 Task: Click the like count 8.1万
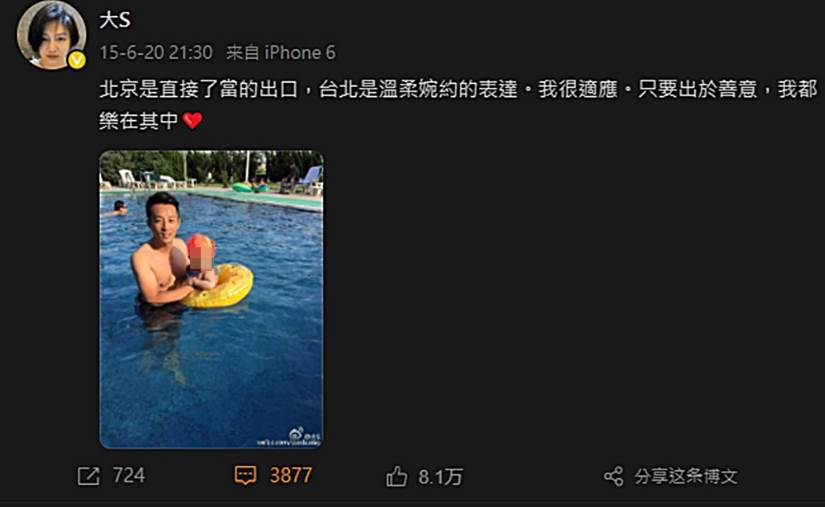tap(440, 477)
